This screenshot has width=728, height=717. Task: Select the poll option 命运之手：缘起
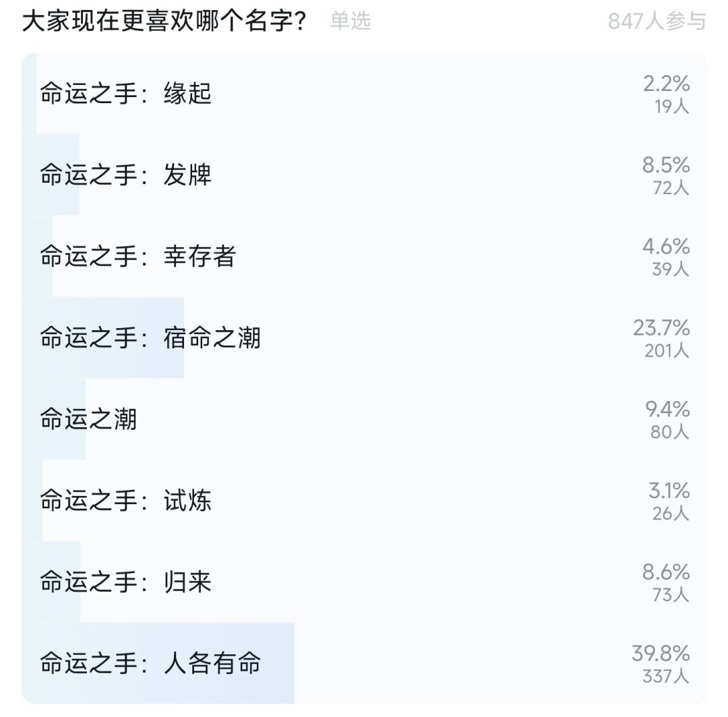point(126,94)
